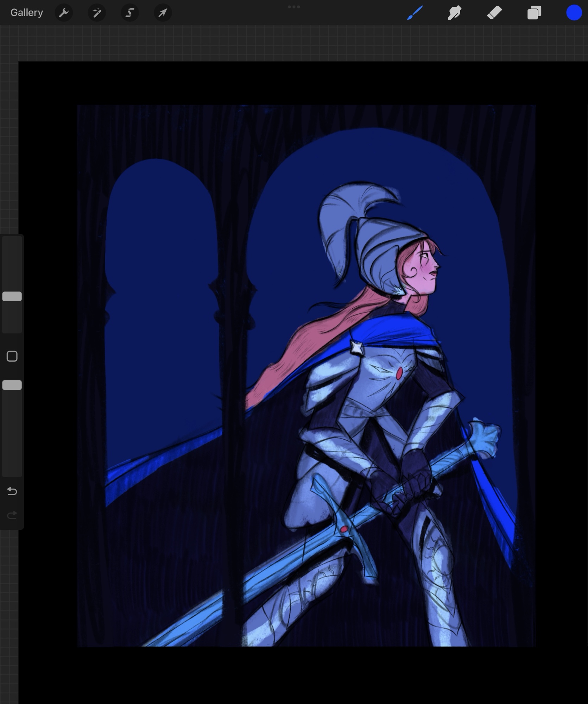Click the brush opacity slider handle
This screenshot has height=704, width=588.
point(12,385)
